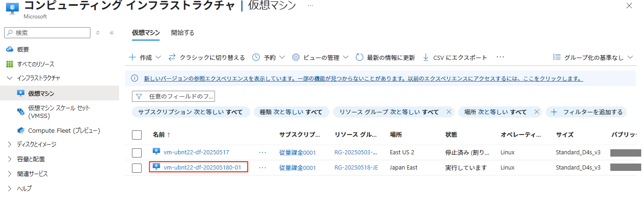Viewport: 644px width, 199px height.
Task: Expand the 容量と配置 section
Action: point(10,159)
